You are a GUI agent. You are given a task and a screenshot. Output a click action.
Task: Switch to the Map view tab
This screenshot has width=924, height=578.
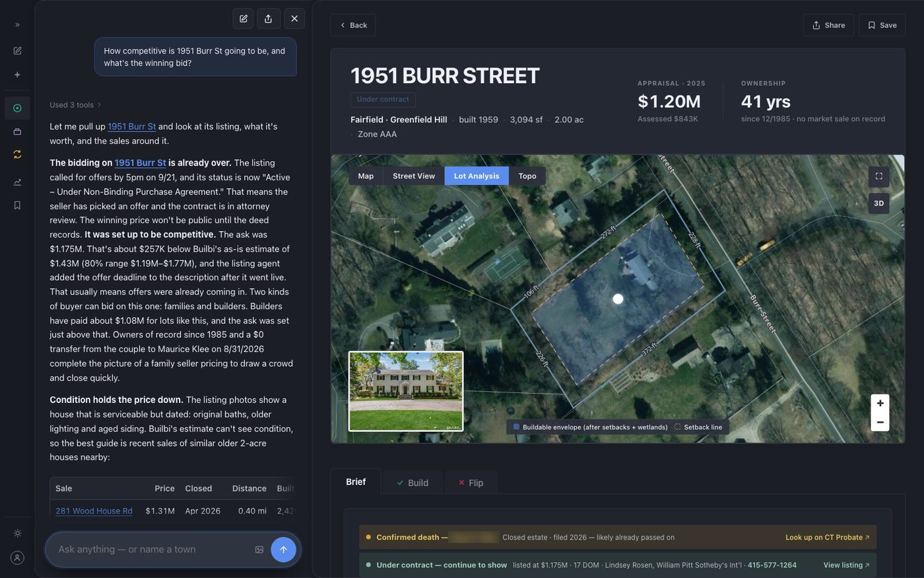point(366,176)
